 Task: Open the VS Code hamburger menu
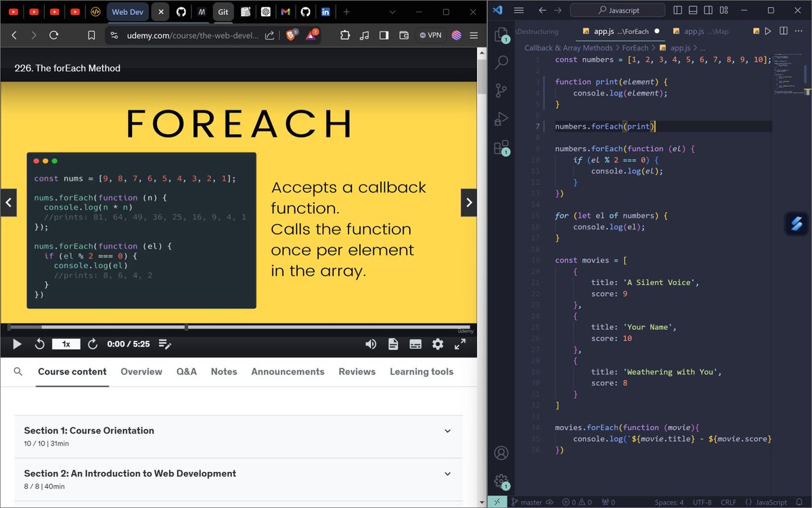tap(519, 11)
